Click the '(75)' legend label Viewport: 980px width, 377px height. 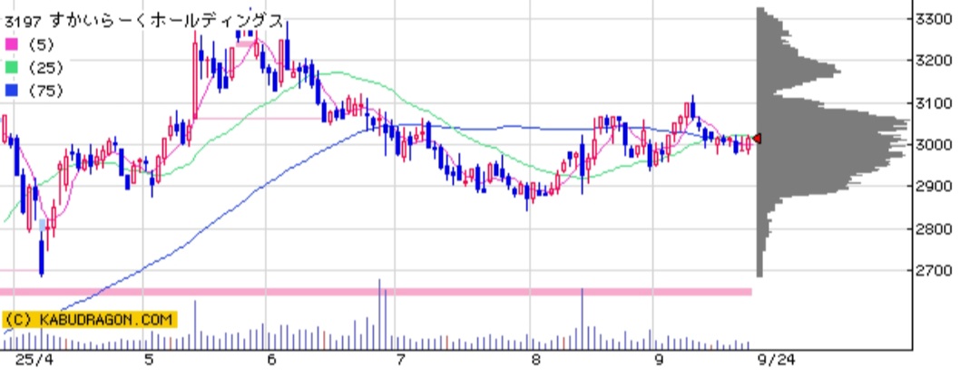click(45, 92)
